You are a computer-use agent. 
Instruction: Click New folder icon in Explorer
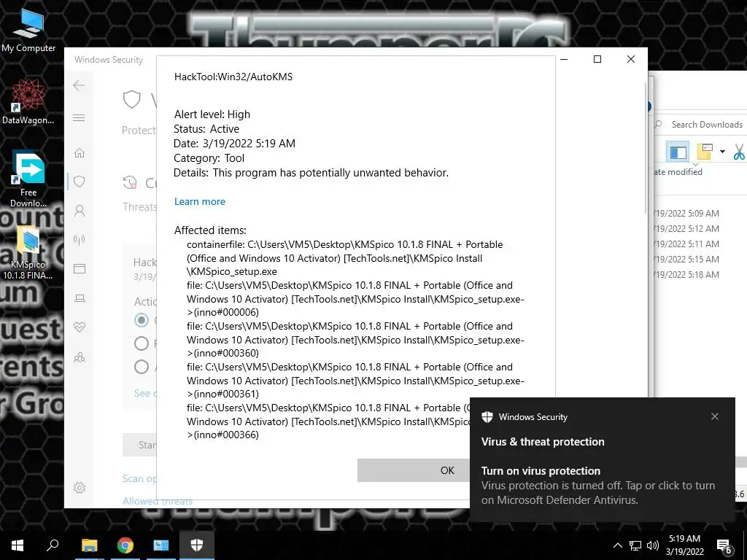pyautogui.click(x=704, y=152)
